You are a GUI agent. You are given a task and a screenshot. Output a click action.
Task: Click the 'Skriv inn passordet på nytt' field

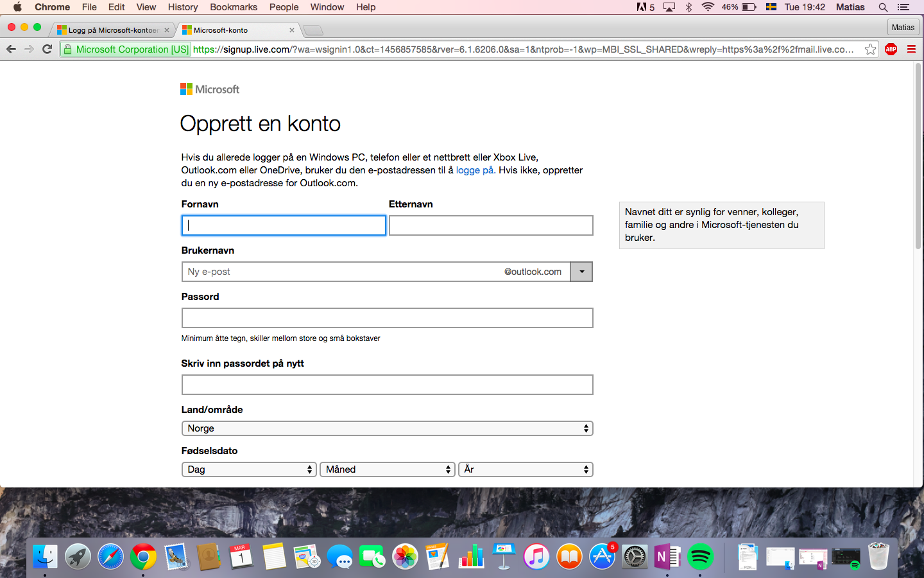pos(387,385)
